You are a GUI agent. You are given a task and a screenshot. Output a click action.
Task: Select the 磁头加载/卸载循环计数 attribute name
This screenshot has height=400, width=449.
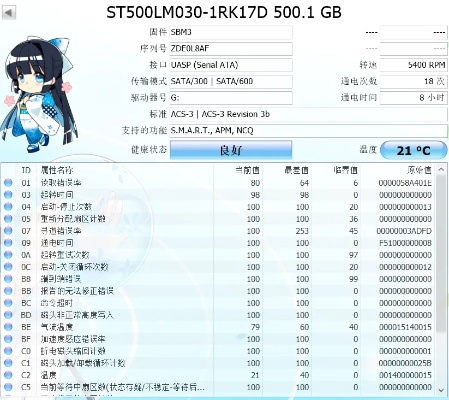83,363
